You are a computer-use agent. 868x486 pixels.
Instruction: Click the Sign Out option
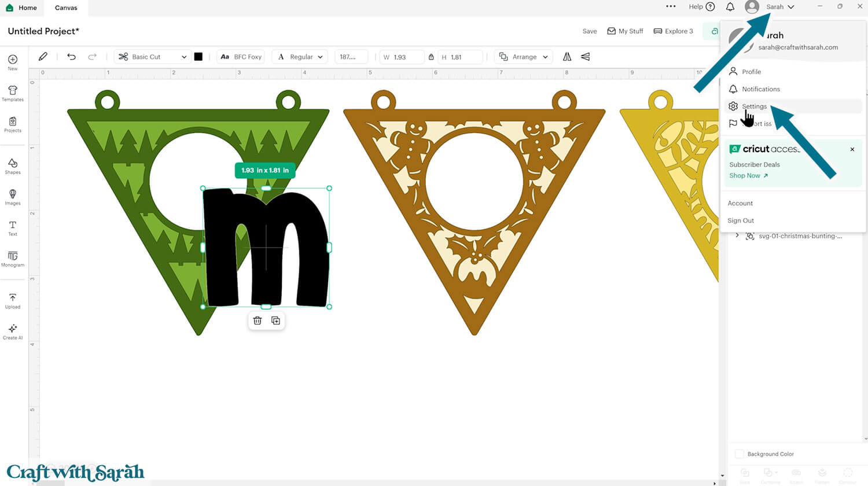click(741, 220)
